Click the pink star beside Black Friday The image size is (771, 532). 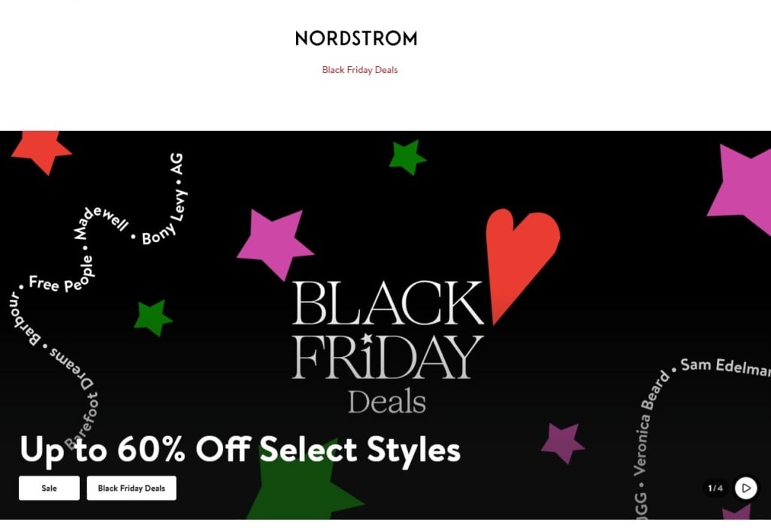click(274, 242)
